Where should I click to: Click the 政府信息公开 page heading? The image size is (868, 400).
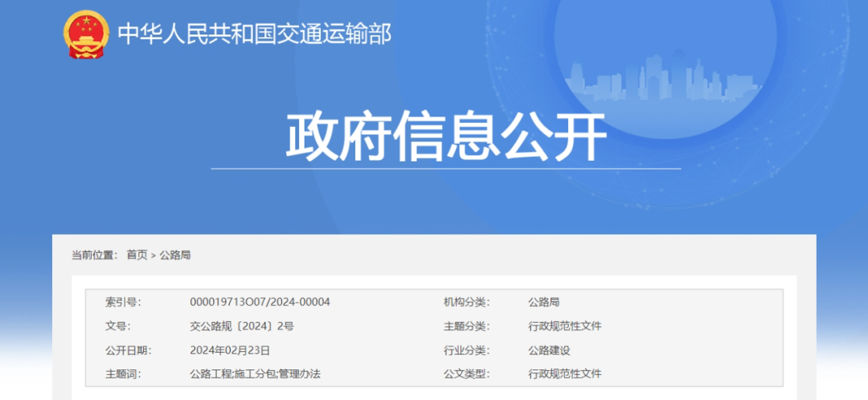pos(445,136)
